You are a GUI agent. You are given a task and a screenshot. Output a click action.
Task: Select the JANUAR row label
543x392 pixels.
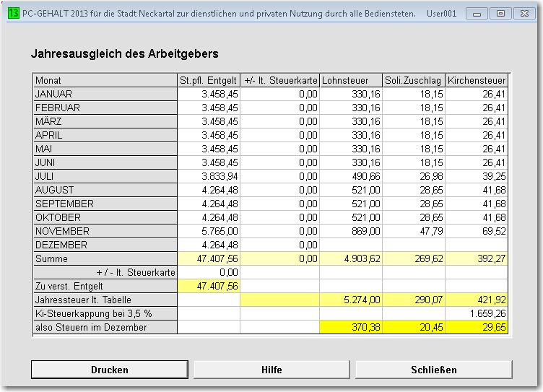point(105,94)
